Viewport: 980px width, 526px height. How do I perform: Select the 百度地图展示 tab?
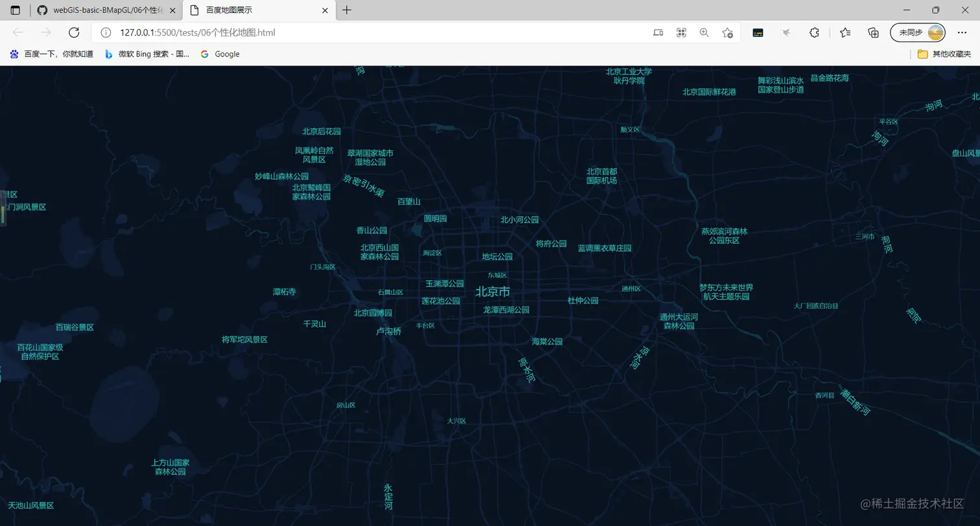260,10
